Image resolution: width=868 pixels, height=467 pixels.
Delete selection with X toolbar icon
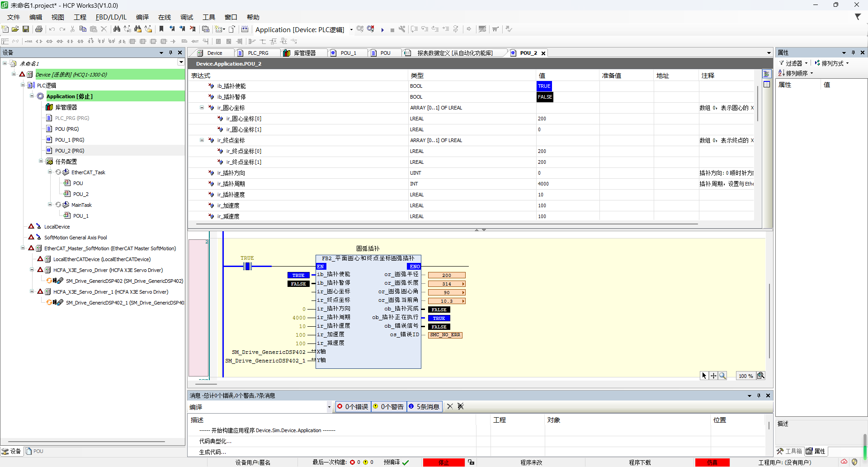coord(104,29)
